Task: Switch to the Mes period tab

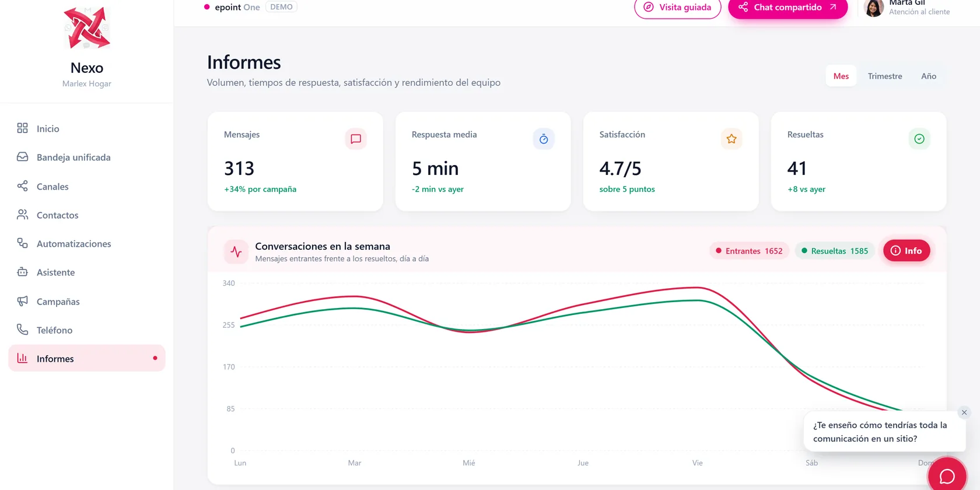Action: 841,76
